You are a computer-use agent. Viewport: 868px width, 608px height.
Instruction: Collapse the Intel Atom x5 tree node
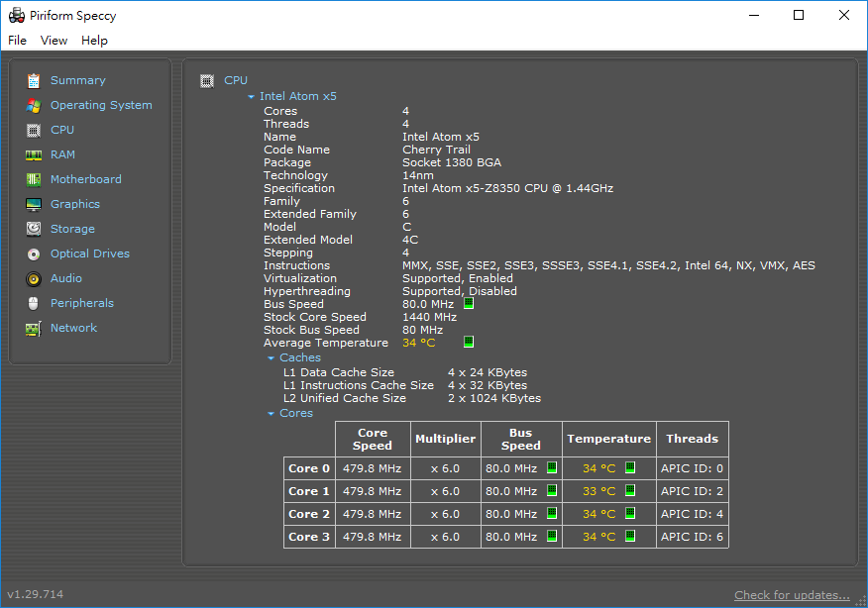point(252,97)
